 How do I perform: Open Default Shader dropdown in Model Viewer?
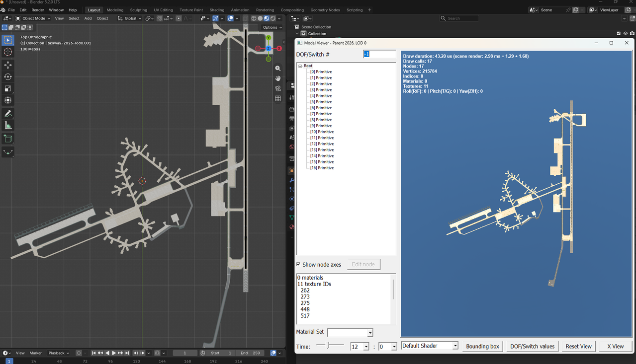(430, 346)
